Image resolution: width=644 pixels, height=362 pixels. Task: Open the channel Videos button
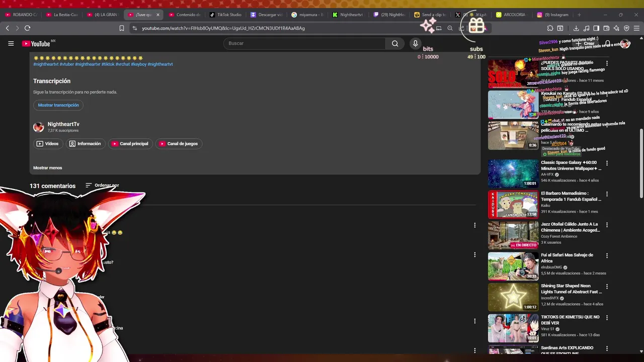coord(47,144)
